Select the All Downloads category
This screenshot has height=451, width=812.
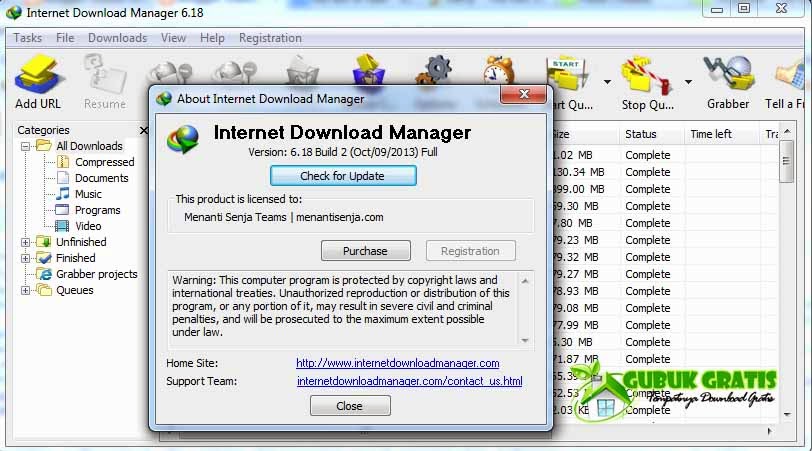[x=90, y=146]
